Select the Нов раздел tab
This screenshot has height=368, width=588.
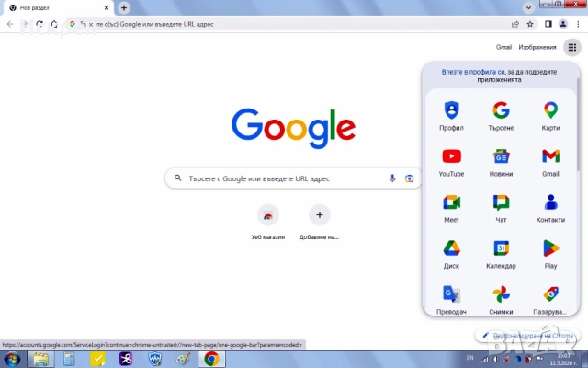56,8
